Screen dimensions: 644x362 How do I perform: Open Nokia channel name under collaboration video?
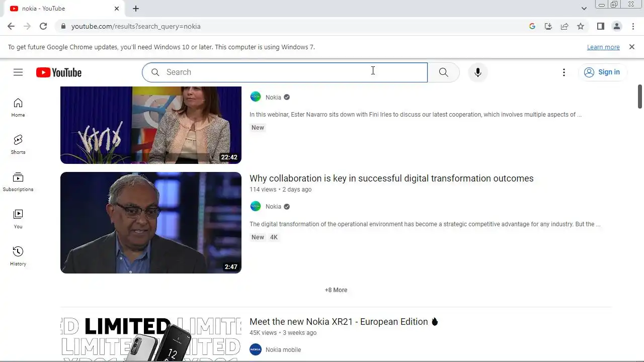[x=273, y=207]
